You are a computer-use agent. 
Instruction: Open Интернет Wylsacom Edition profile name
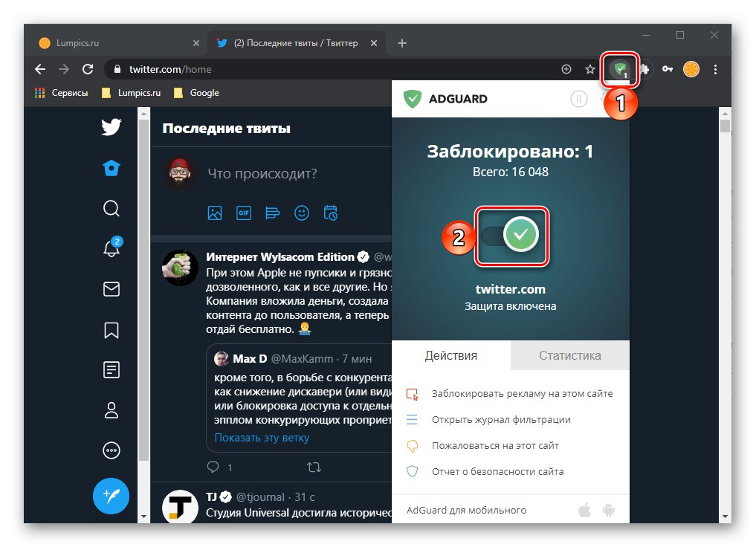point(280,257)
